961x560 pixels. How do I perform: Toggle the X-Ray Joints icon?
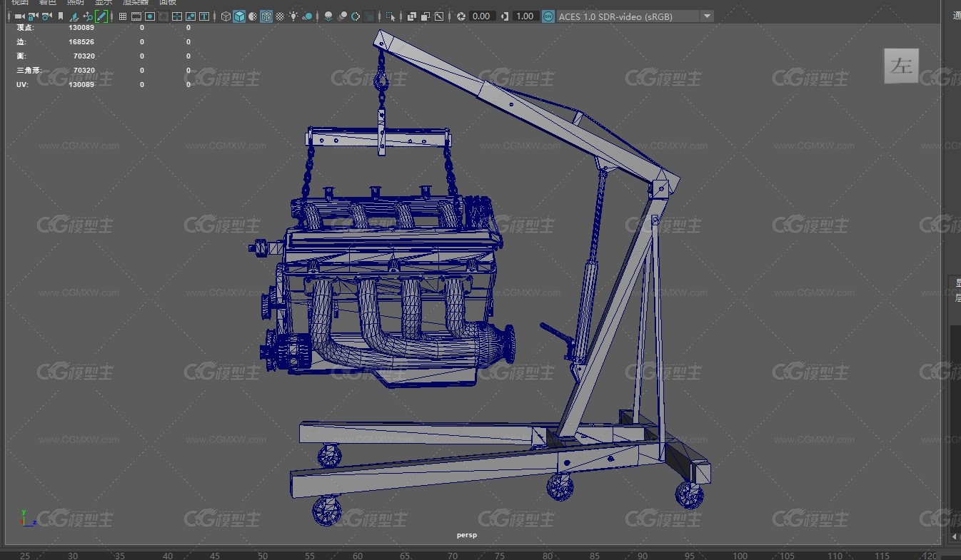coord(439,16)
